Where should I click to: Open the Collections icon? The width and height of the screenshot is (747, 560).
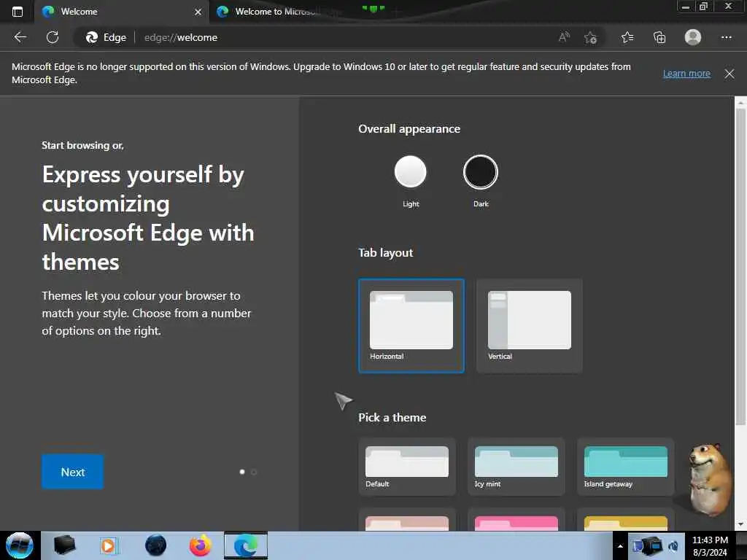(659, 37)
